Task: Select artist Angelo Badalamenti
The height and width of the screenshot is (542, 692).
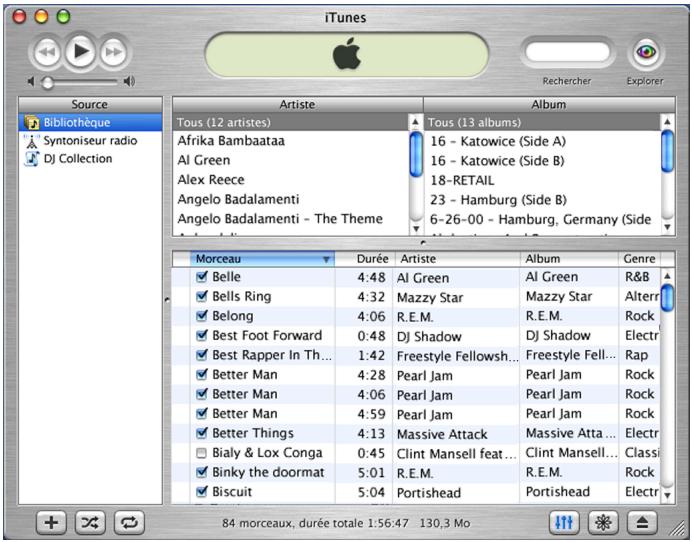Action: [291, 199]
